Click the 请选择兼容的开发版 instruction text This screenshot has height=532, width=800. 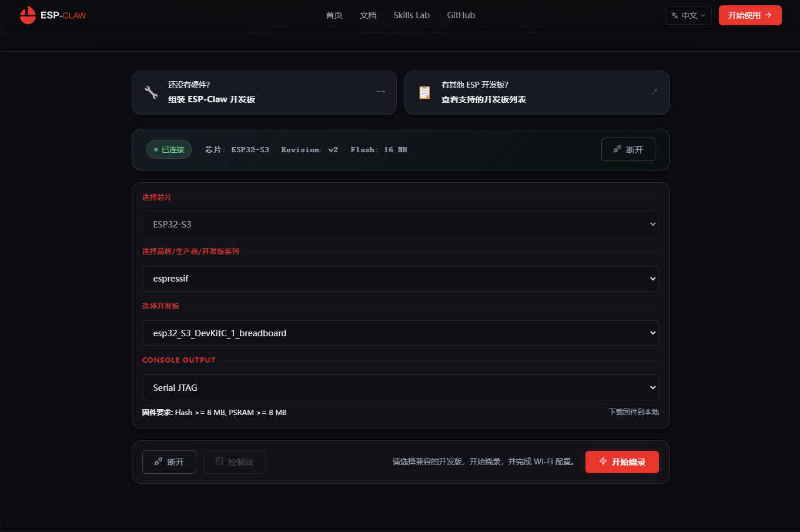pyautogui.click(x=484, y=462)
